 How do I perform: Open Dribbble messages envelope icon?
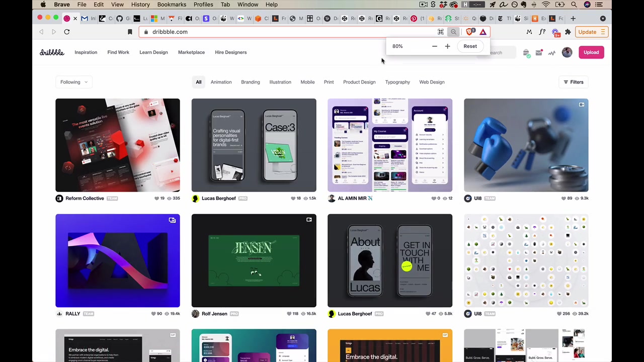539,52
